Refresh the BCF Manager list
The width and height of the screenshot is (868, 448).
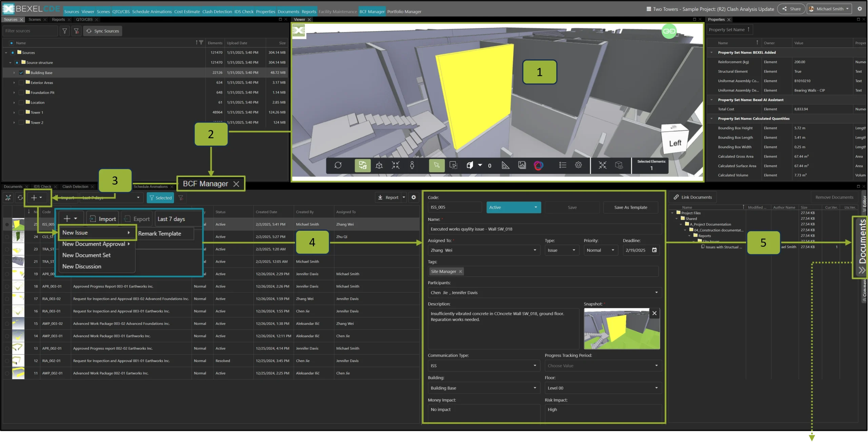[20, 198]
